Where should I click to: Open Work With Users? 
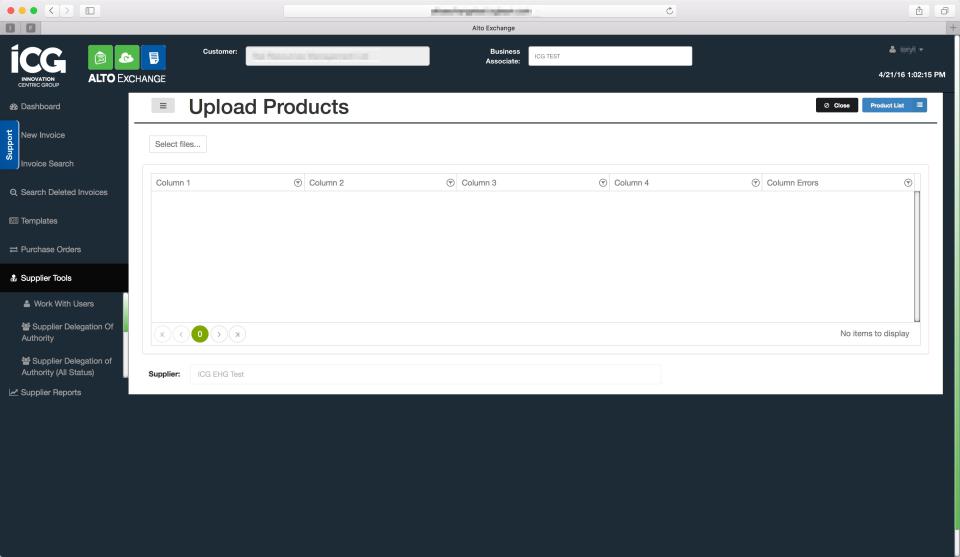pos(59,304)
